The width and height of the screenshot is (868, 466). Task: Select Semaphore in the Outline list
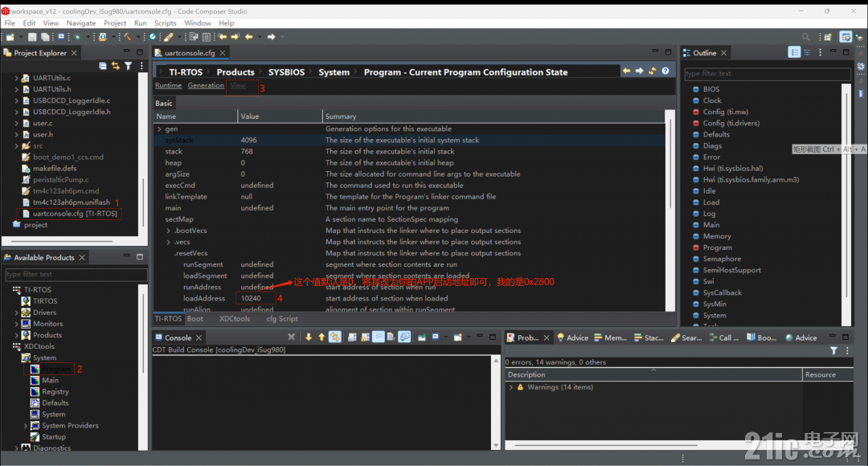pyautogui.click(x=721, y=259)
